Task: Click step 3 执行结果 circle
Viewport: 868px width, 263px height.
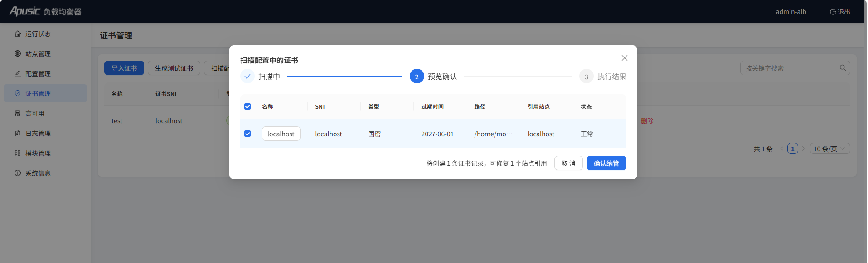Action: pyautogui.click(x=587, y=77)
